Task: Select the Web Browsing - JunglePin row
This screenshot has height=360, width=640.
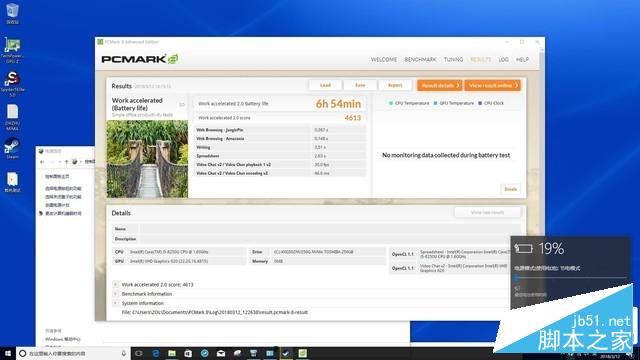Action: tap(280, 130)
